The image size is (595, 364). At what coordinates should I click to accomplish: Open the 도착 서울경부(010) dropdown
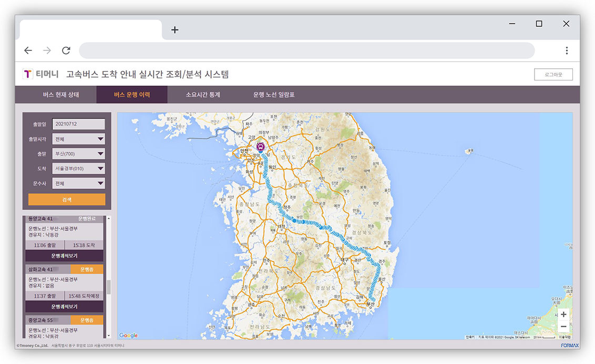click(x=78, y=169)
